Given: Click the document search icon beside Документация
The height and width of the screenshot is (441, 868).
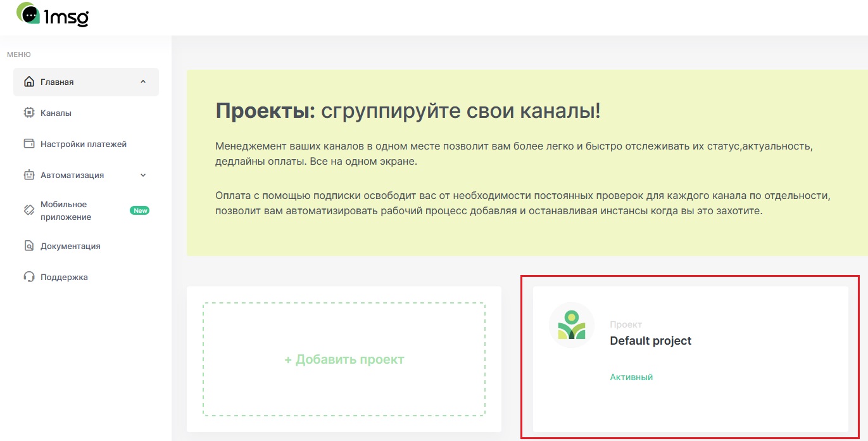Looking at the screenshot, I should (28, 246).
